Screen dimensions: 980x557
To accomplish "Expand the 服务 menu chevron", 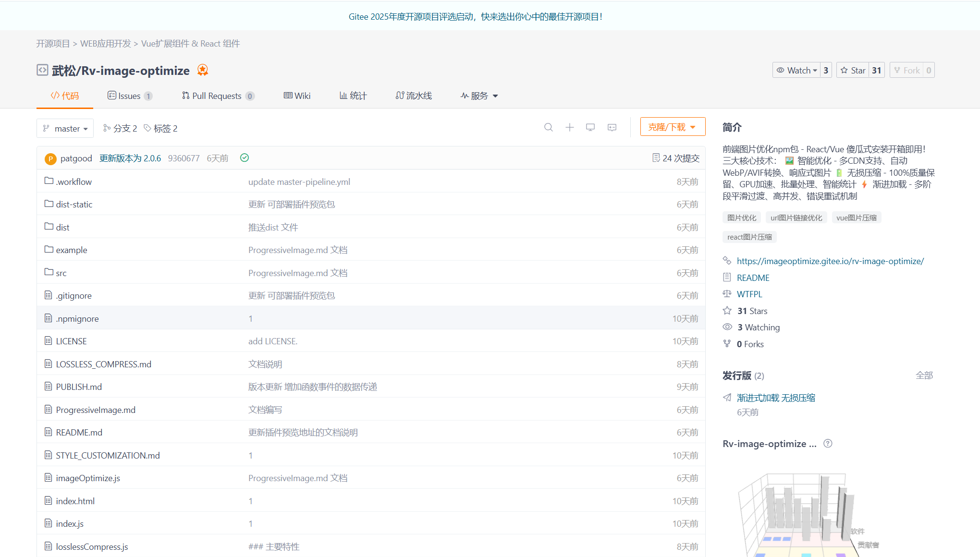I will point(496,96).
